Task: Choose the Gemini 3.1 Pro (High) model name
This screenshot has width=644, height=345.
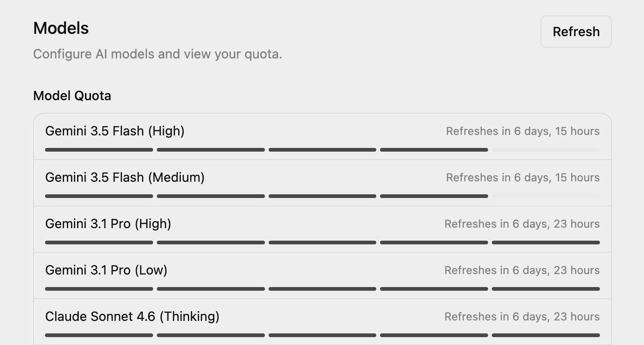Action: click(108, 224)
